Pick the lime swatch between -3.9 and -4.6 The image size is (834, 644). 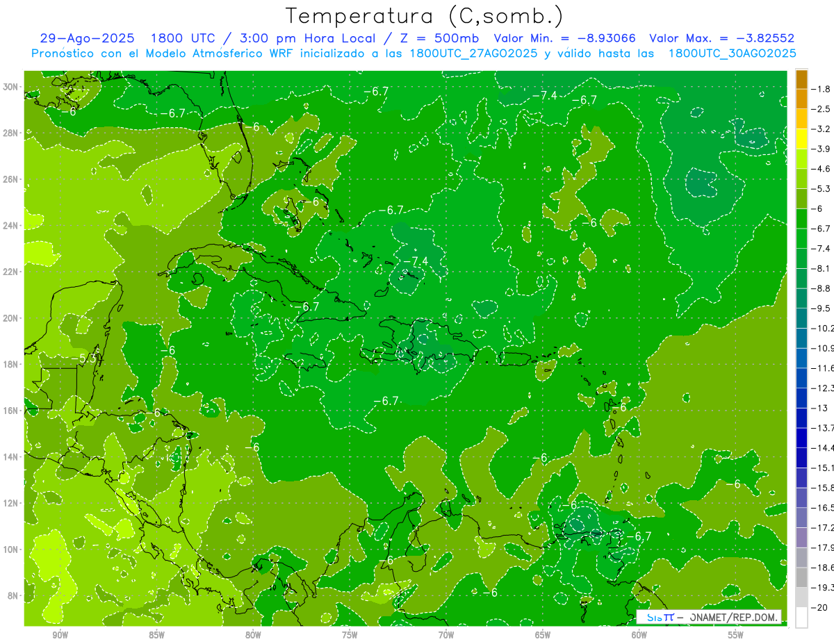pyautogui.click(x=801, y=159)
